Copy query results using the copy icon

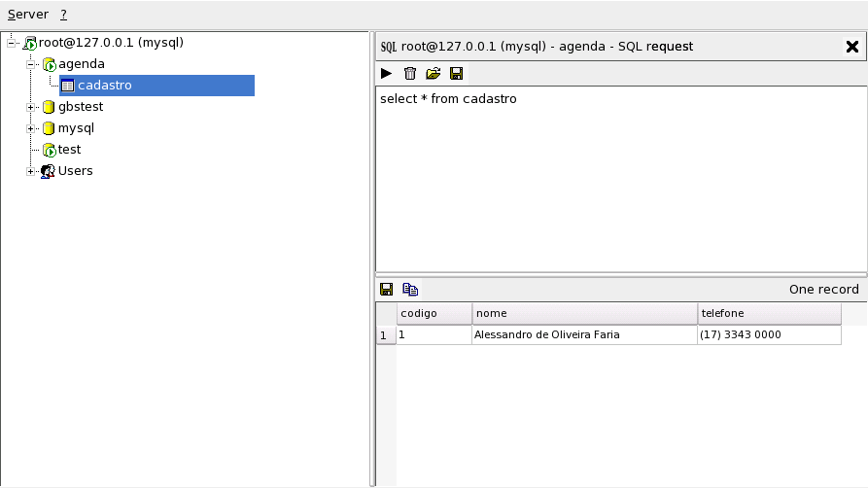pos(410,289)
